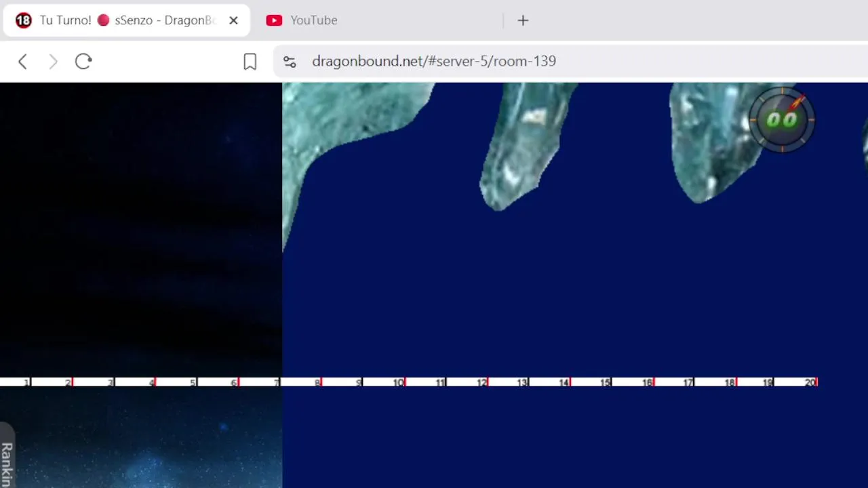
Task: Click the DragonBound 18 favicon
Action: pyautogui.click(x=23, y=20)
